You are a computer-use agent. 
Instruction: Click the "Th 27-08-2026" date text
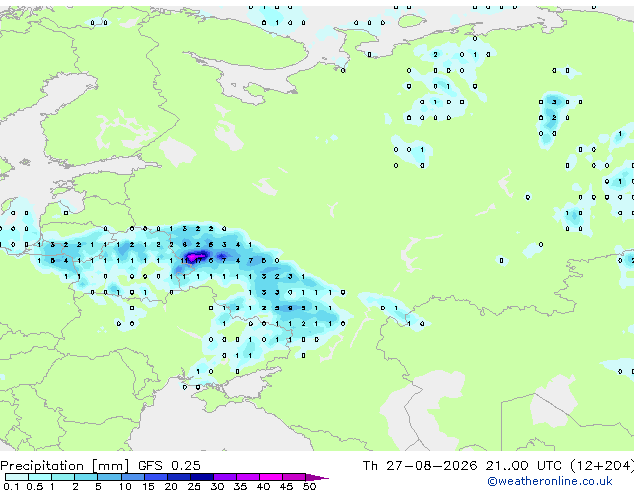click(420, 465)
